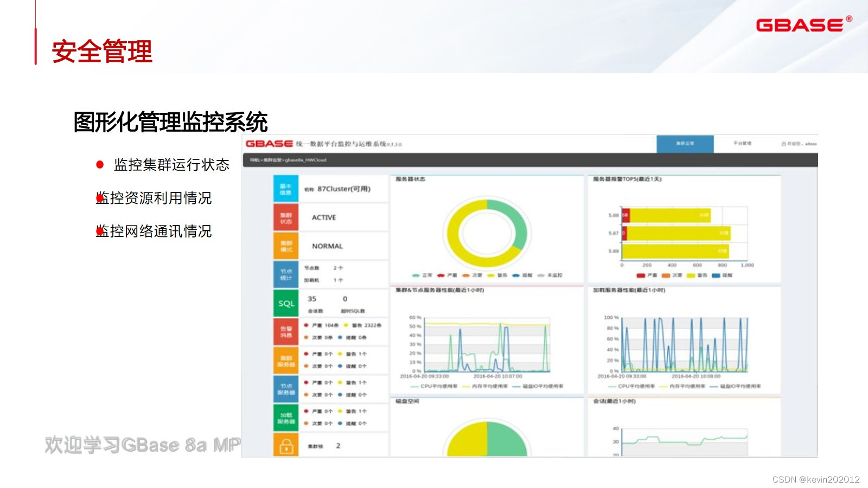Screen dimensions: 868x488
Task: Click 节点数 2个 node count text
Action: tap(323, 268)
